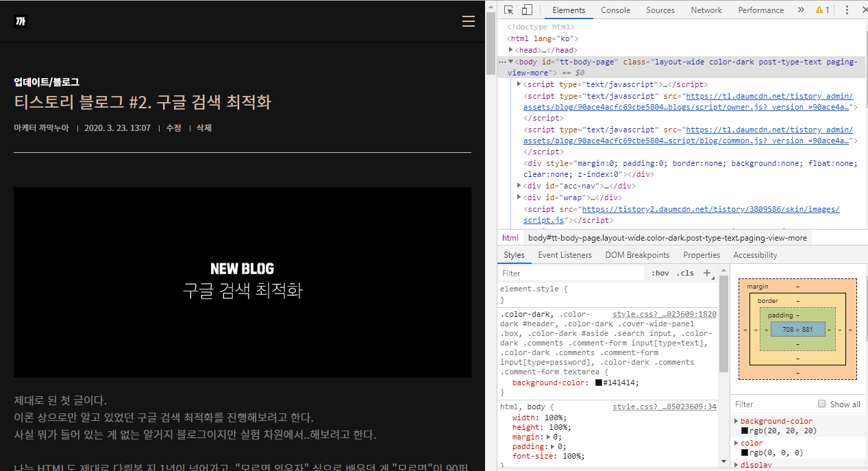Switch to the Console tab
868x471 pixels.
click(x=615, y=10)
